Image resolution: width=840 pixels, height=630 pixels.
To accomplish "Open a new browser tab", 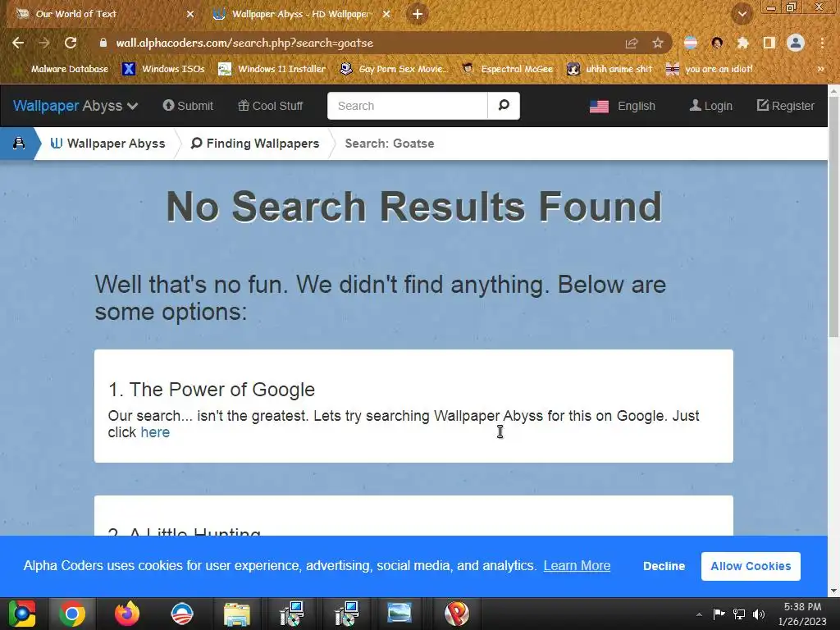I will tap(418, 14).
